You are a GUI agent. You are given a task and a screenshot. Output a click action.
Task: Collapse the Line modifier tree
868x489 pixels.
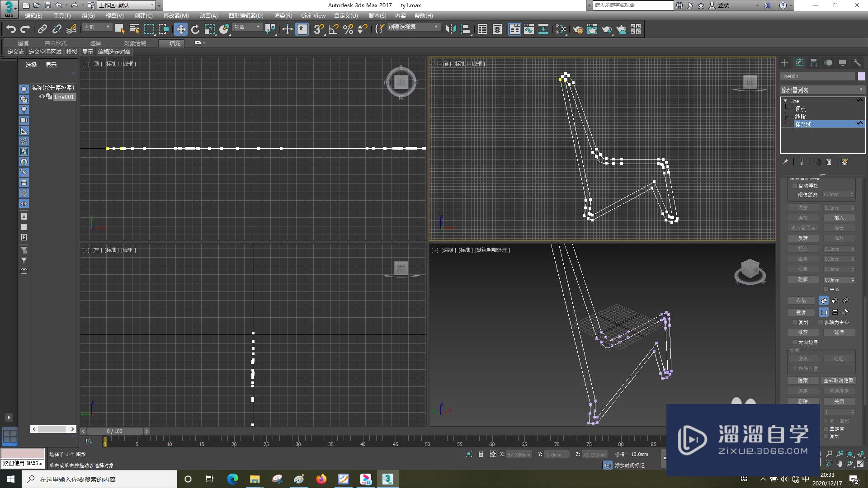tap(785, 101)
